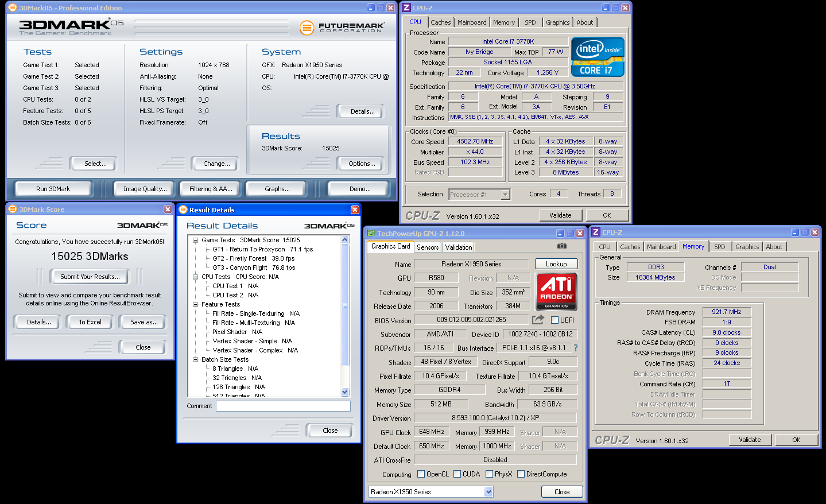Click the Bus Interface question mark icon
The height and width of the screenshot is (504, 826).
(575, 348)
